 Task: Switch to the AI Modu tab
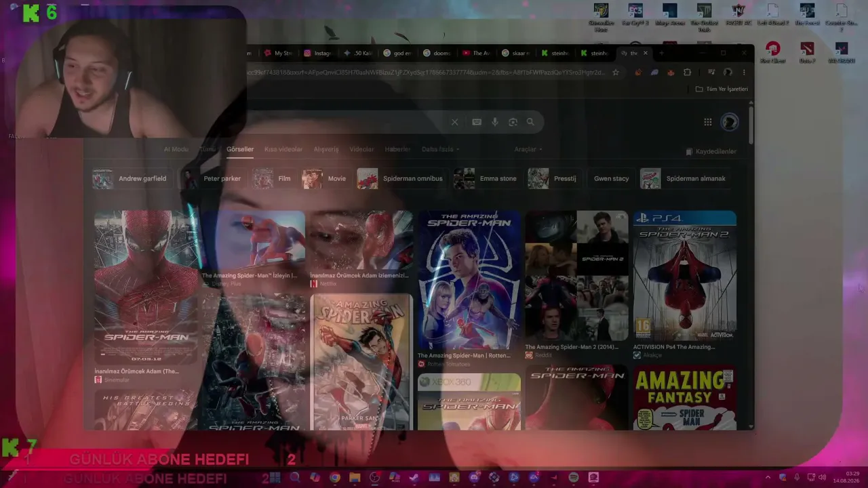point(176,149)
